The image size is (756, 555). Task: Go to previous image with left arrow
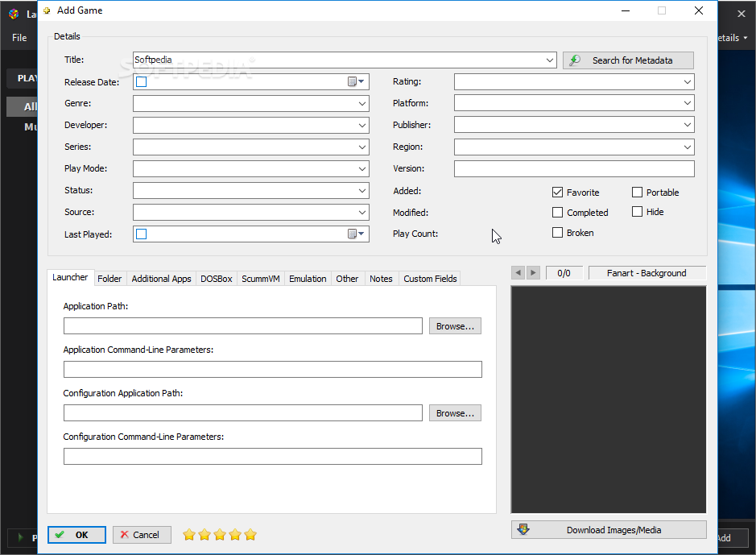(x=518, y=273)
